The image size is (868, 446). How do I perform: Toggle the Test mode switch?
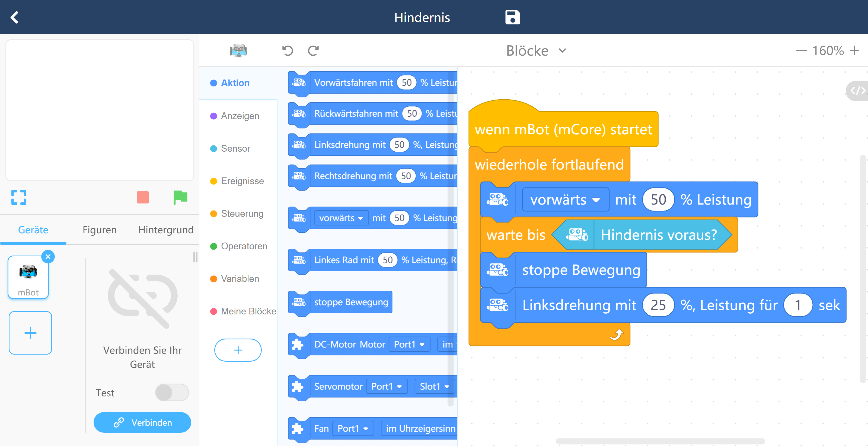[172, 392]
